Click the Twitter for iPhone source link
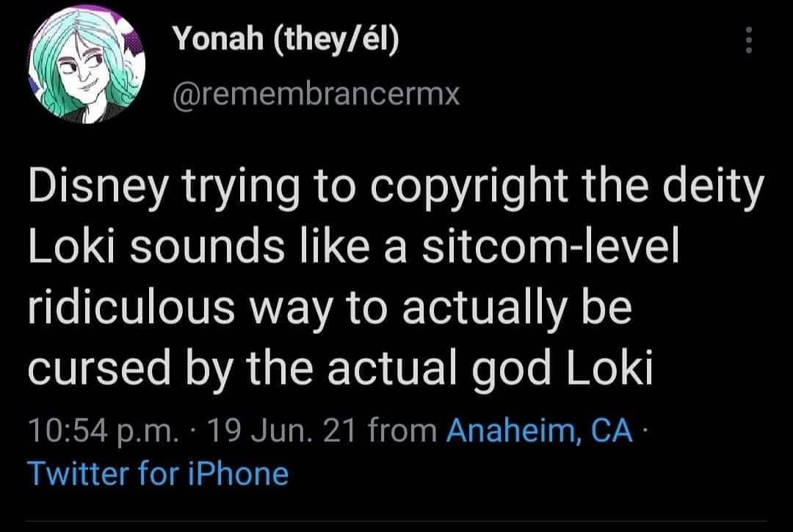 (x=157, y=473)
